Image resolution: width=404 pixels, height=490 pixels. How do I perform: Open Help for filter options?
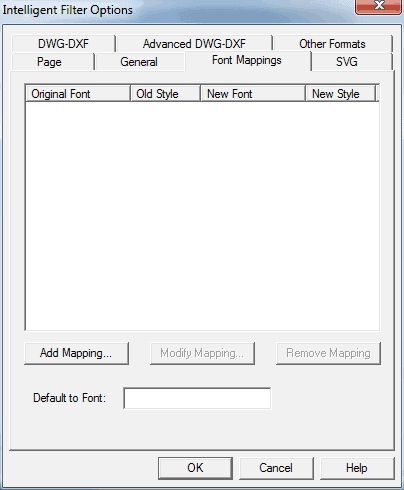(x=357, y=468)
